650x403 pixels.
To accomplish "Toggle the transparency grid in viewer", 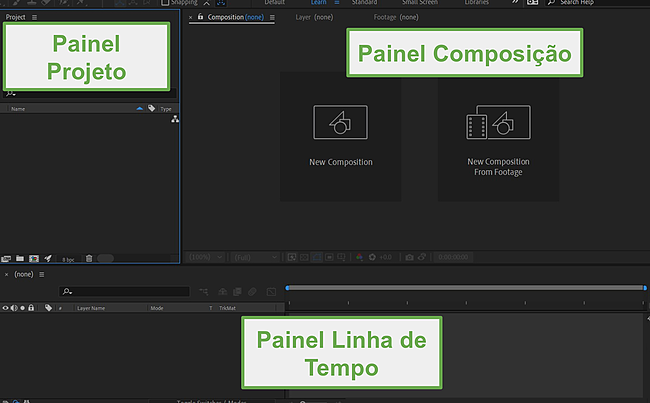I will click(x=304, y=257).
